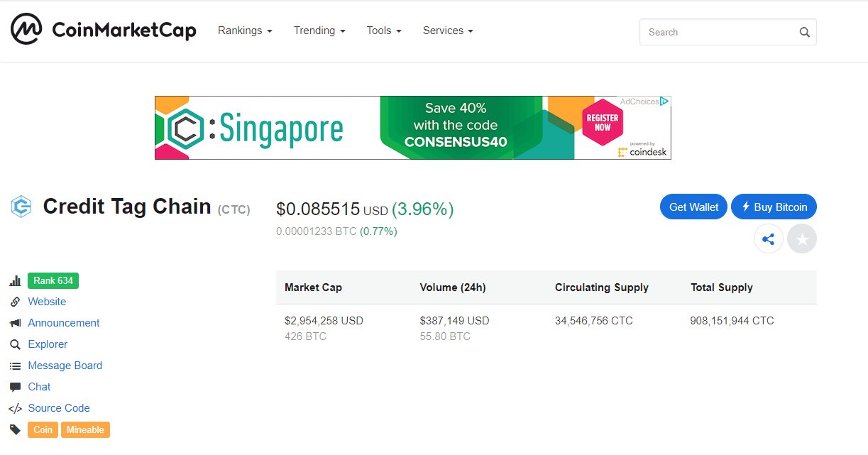Click the Credit Tag Chain heading
868x455 pixels.
[127, 207]
